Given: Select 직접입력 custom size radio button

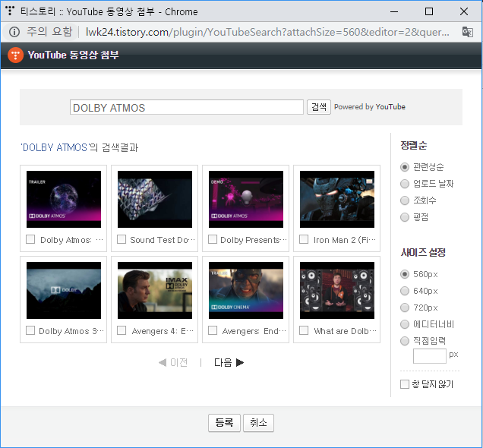Looking at the screenshot, I should (x=405, y=341).
